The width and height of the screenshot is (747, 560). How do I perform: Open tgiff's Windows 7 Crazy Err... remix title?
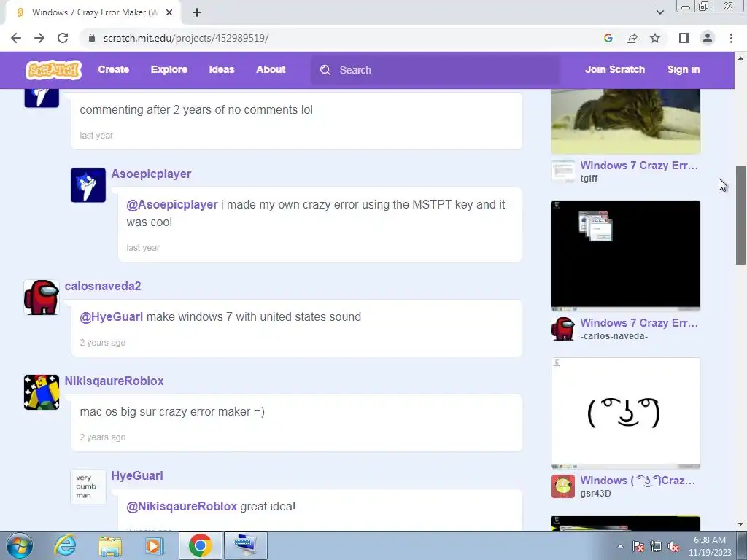point(639,166)
